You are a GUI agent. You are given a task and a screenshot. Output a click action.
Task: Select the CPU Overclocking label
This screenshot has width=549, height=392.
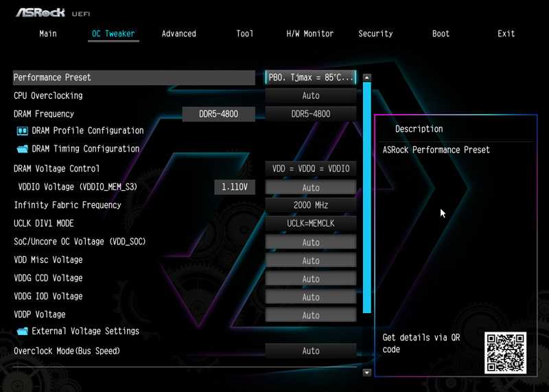(48, 95)
